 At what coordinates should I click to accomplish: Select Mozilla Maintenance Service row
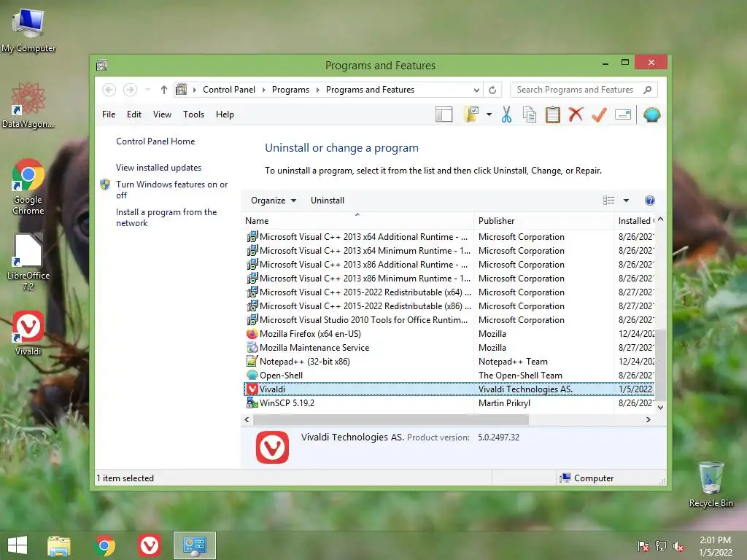point(448,348)
